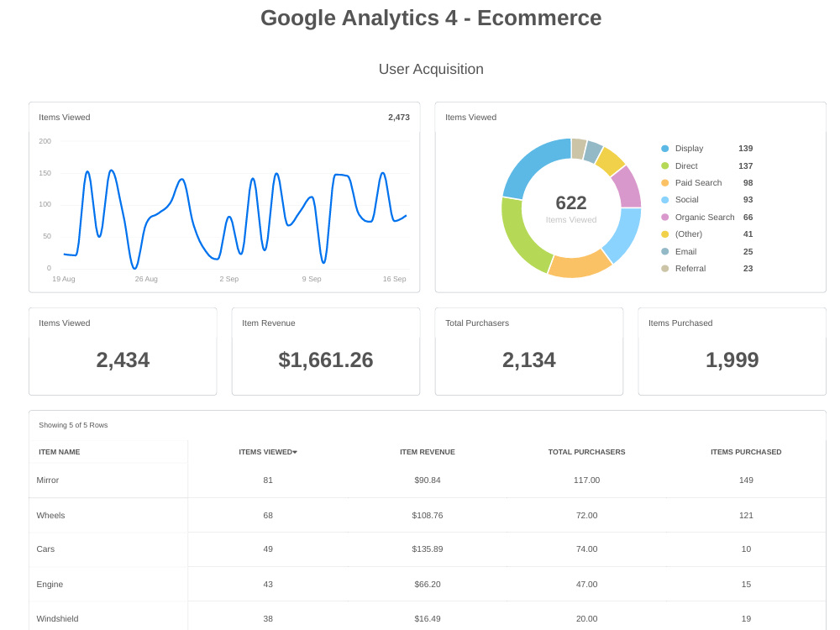
Task: Select the Wheels row item name
Action: 50,516
